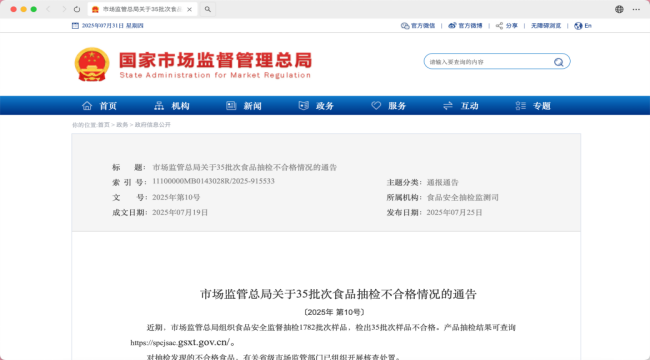Open the https://spcjsac.gsxt.gov.cn/ link
This screenshot has height=360, width=650.
(180, 343)
